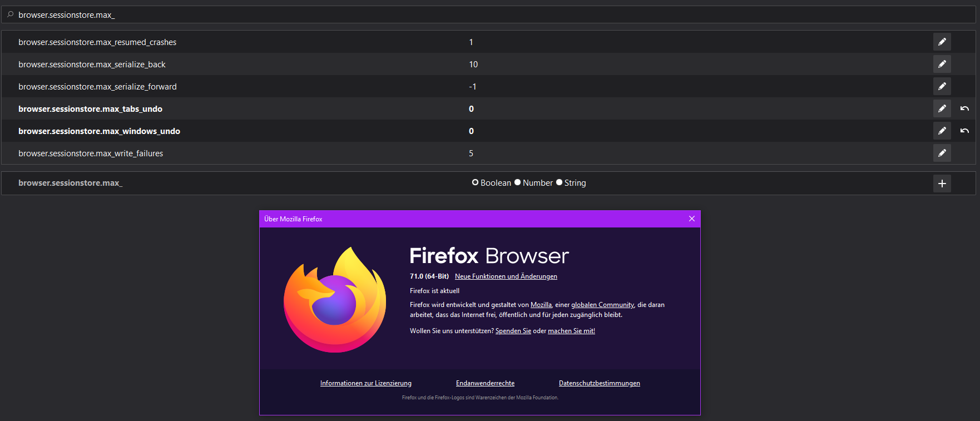Click value -1 of max_serialize_forward

pyautogui.click(x=472, y=87)
